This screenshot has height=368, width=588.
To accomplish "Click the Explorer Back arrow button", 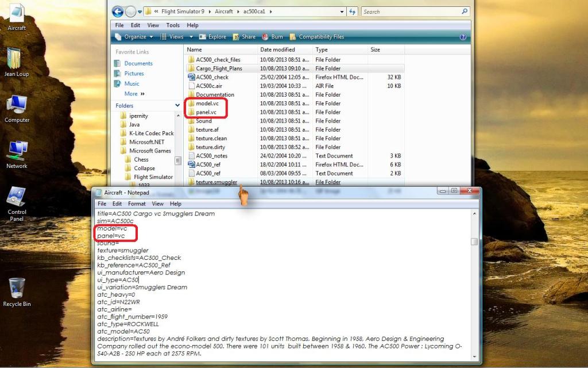I will [117, 11].
